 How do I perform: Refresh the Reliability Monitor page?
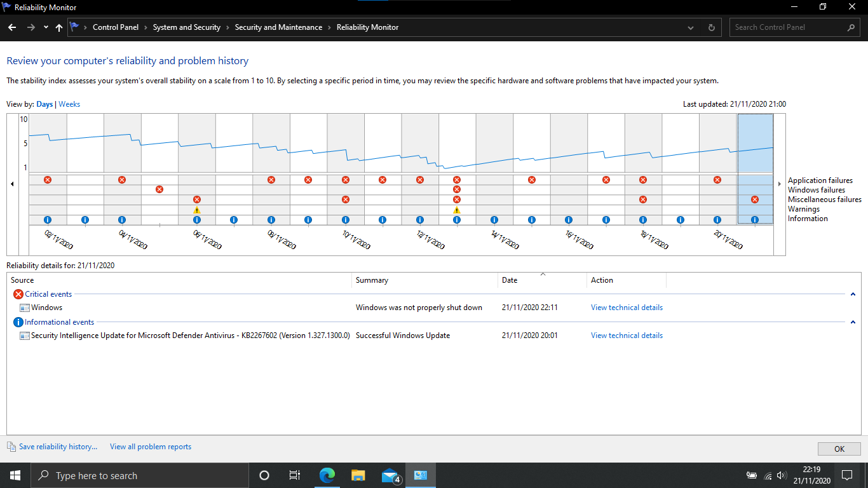pyautogui.click(x=711, y=27)
